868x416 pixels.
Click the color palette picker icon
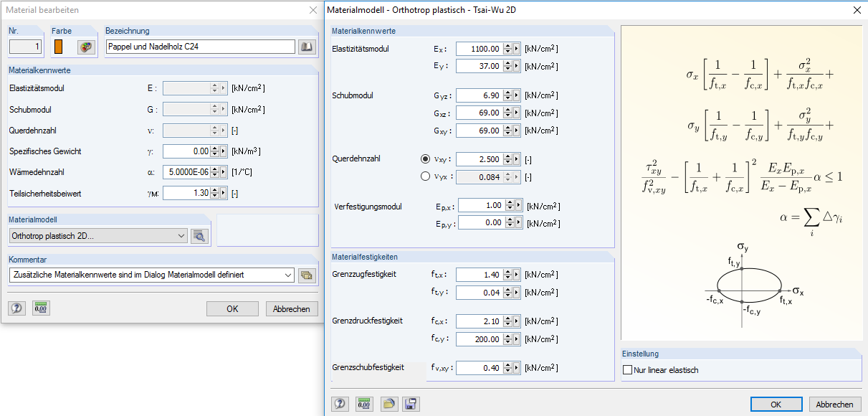tap(86, 46)
